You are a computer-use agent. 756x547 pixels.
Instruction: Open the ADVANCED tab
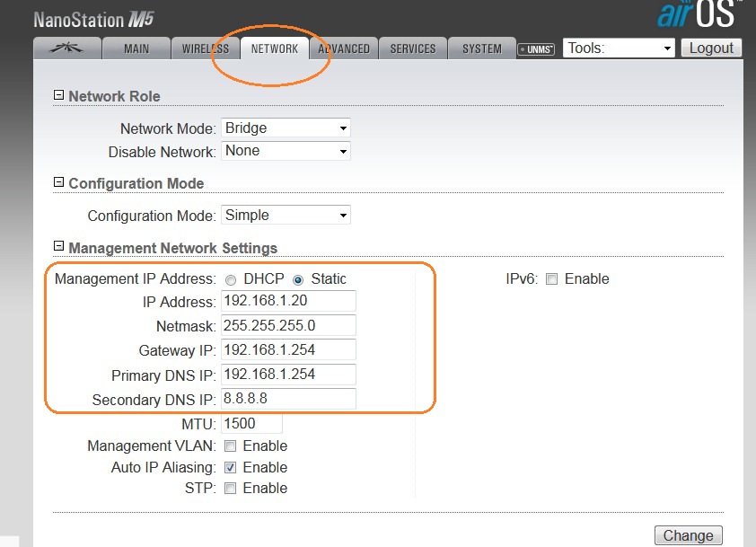[344, 49]
